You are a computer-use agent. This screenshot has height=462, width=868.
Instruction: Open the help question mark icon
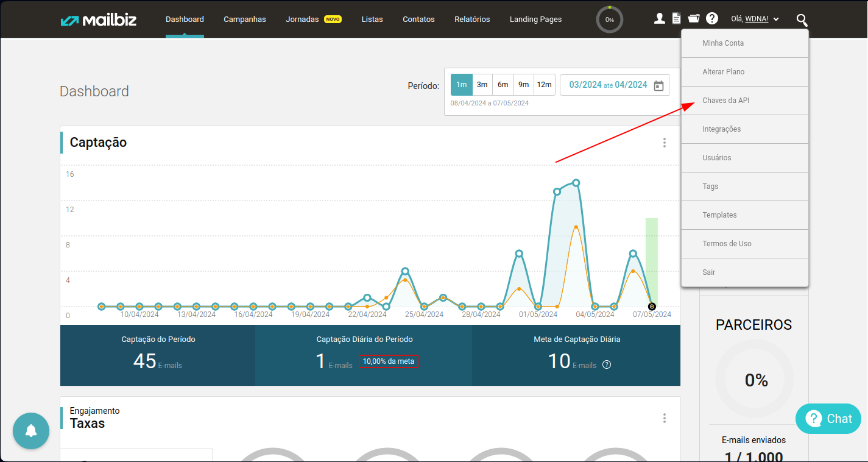point(712,19)
